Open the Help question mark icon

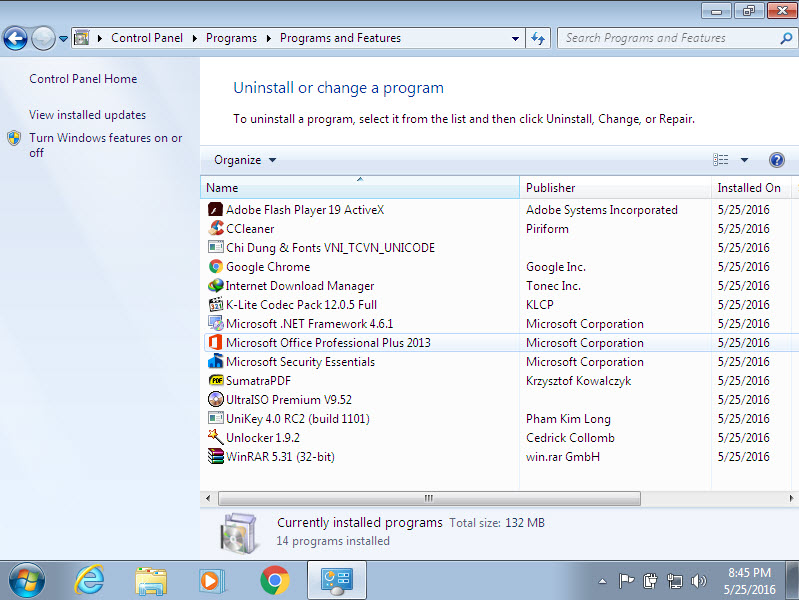click(776, 160)
